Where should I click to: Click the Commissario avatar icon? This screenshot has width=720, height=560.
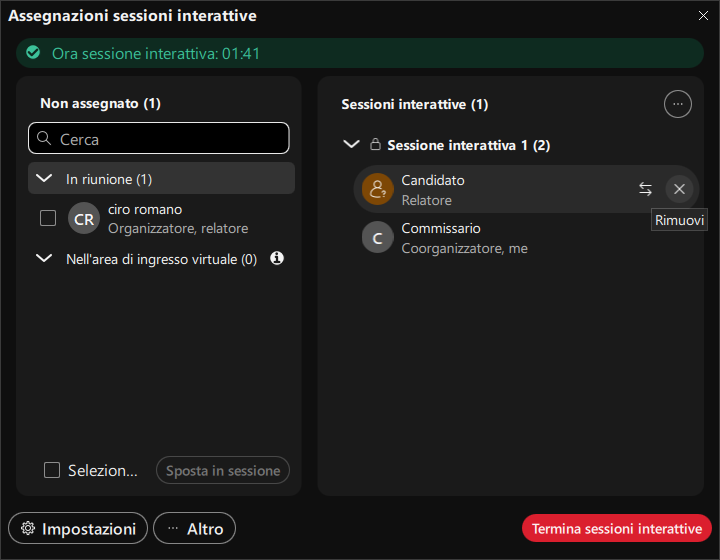(377, 237)
